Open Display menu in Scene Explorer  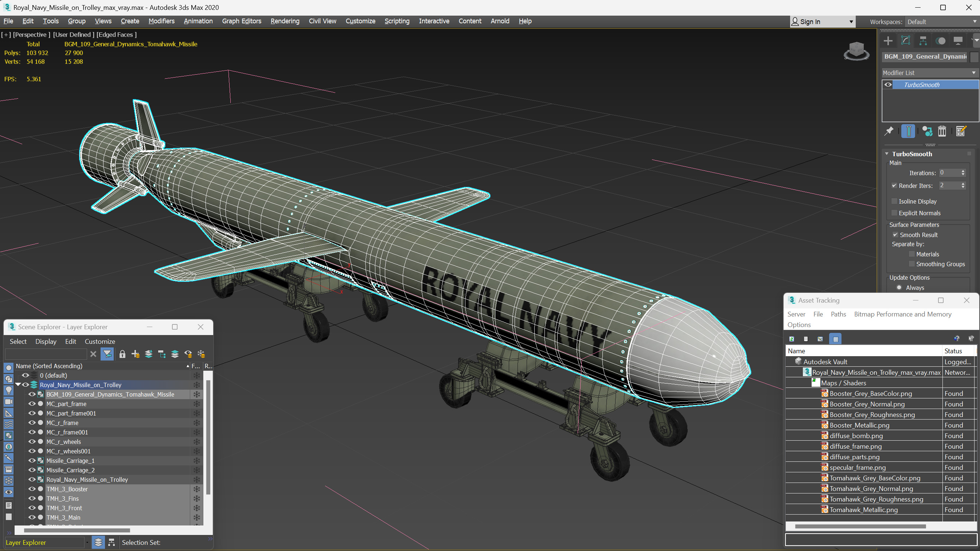click(x=46, y=342)
